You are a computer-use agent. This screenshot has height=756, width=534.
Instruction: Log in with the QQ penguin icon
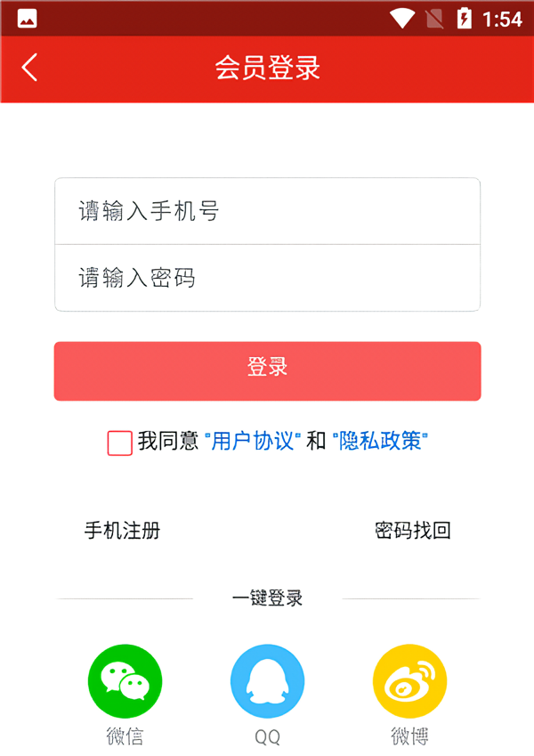click(x=267, y=681)
